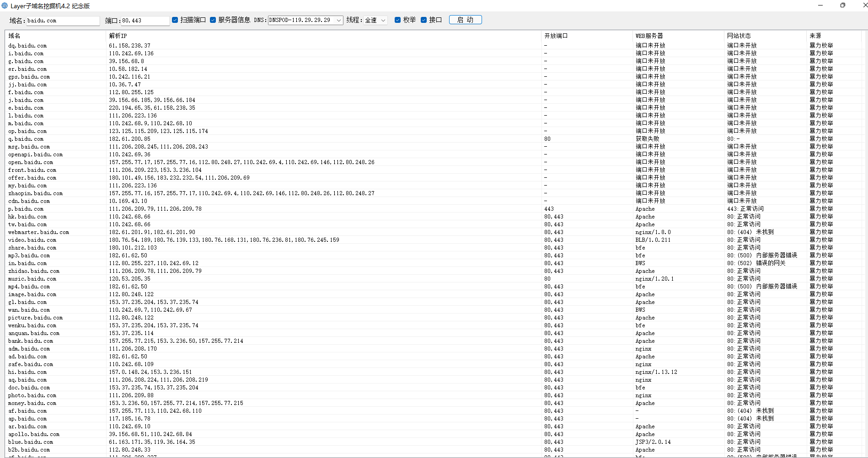Screen dimensions: 868x458
Task: Open the 线程 speed dropdown
Action: click(x=375, y=20)
